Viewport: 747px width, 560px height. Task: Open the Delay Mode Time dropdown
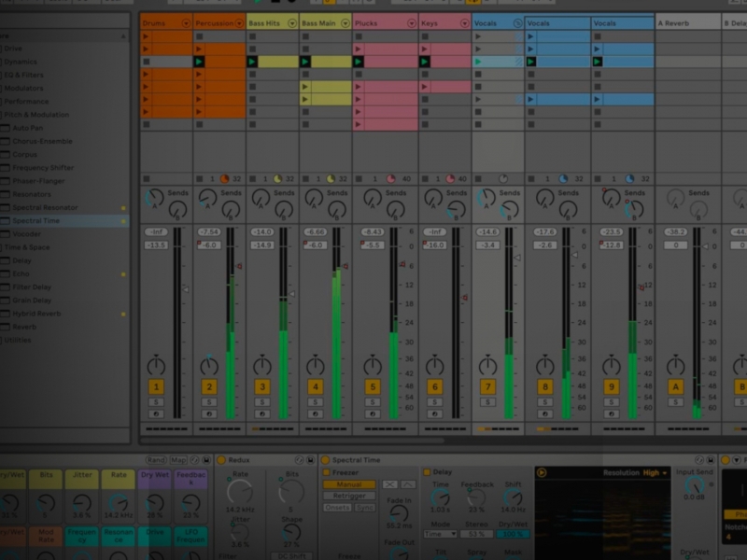[x=440, y=535]
